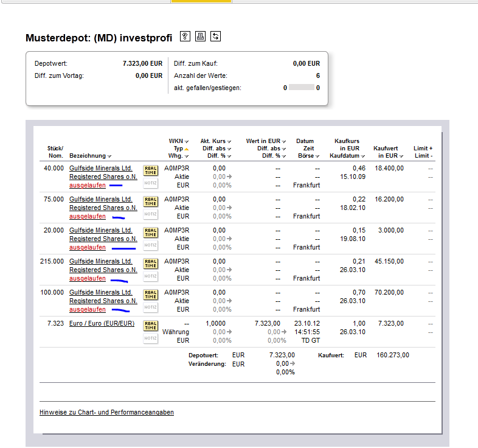Click the Depotwert value 7.323,00 EUR in summary box
Viewport: 478px width, 448px height.
click(143, 63)
